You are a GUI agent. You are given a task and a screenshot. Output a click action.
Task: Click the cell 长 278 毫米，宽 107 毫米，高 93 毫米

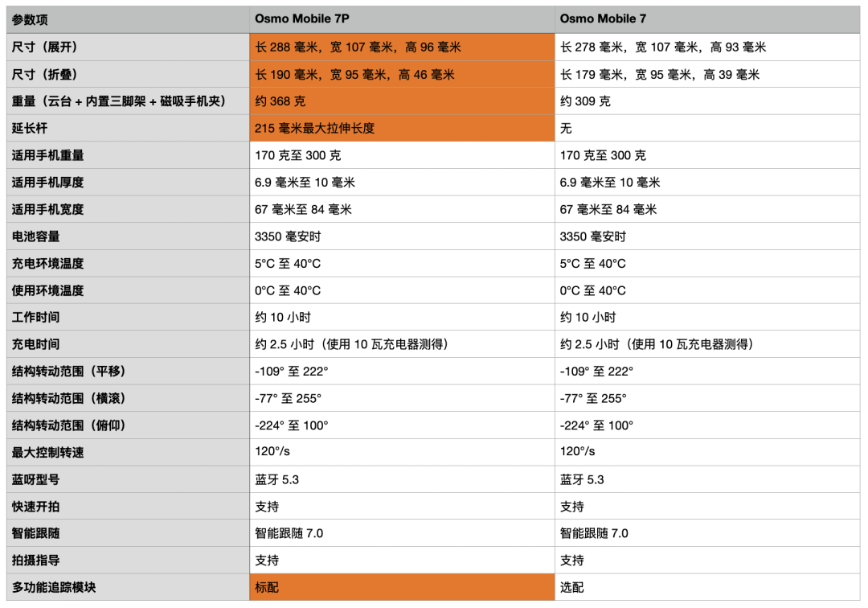tap(707, 47)
